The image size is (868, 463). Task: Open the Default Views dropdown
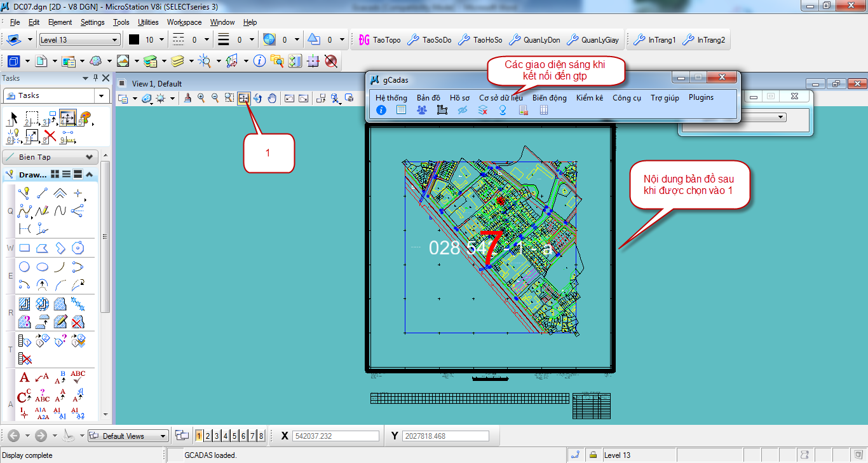tap(128, 436)
